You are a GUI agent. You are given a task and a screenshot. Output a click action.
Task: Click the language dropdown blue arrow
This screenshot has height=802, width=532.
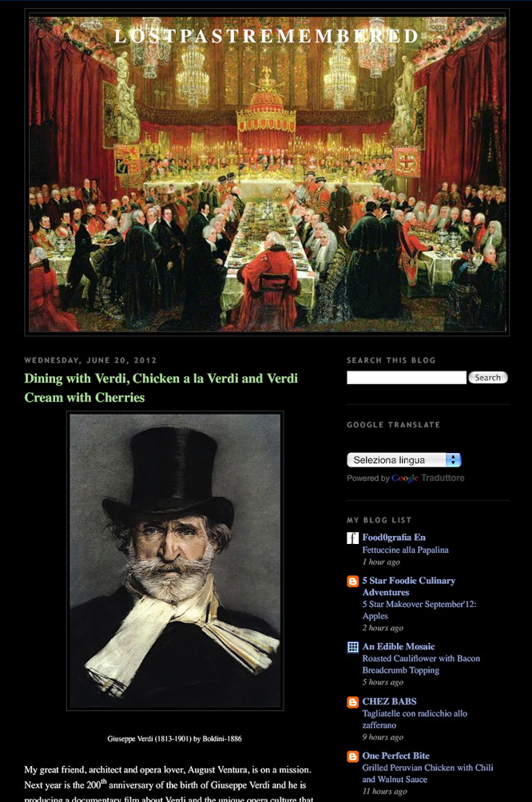tap(453, 460)
